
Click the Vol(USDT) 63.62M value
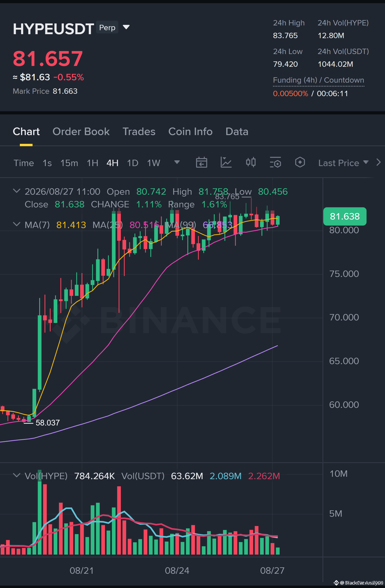(187, 476)
